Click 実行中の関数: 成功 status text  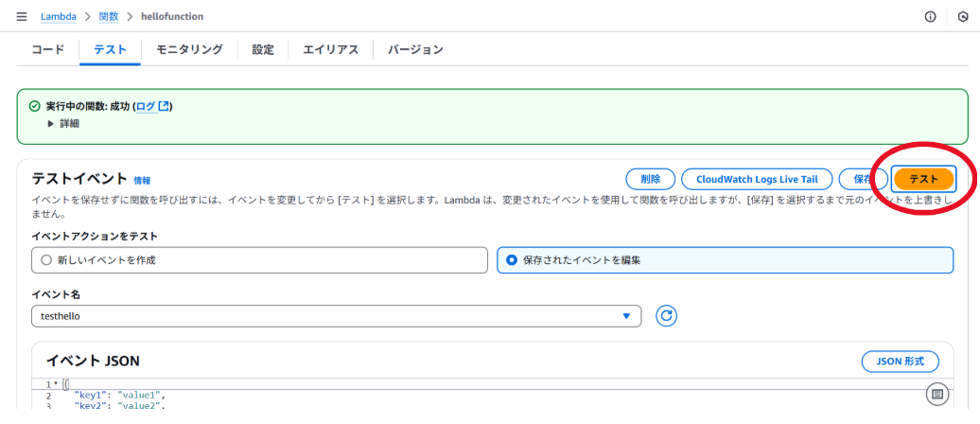(87, 106)
